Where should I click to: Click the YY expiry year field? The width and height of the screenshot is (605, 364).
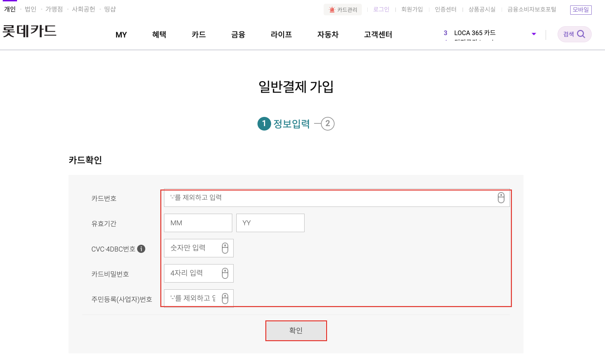[x=270, y=223]
